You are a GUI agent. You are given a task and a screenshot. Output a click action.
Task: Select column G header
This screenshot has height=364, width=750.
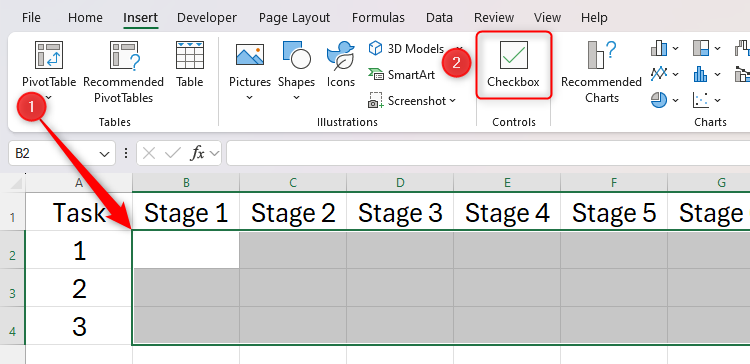pos(709,183)
